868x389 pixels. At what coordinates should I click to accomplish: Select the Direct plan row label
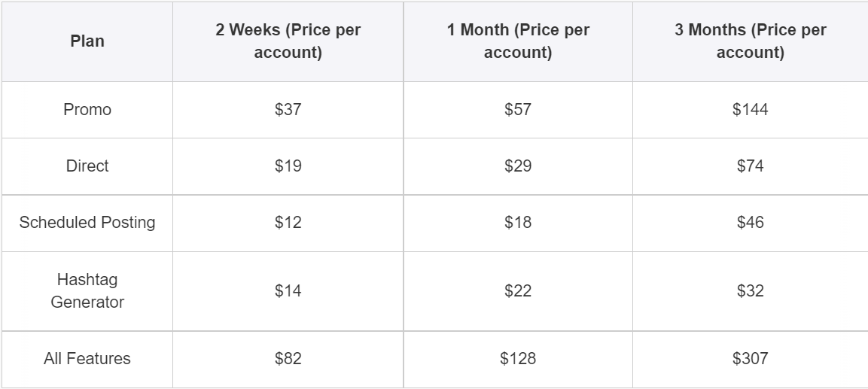pos(87,166)
